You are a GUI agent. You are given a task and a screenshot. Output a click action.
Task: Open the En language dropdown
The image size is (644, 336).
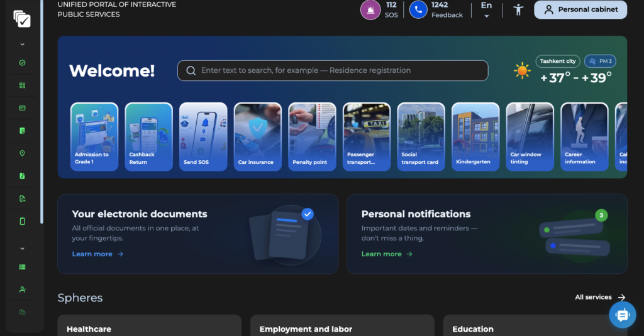tap(486, 10)
